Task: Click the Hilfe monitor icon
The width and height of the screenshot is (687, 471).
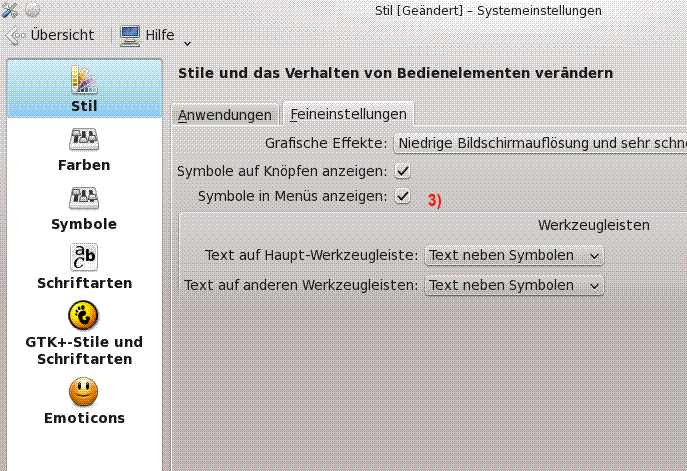Action: [x=130, y=35]
